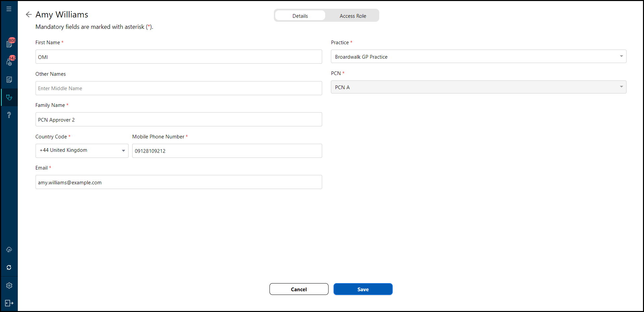Open the settings gear icon
The image size is (644, 312).
click(9, 286)
